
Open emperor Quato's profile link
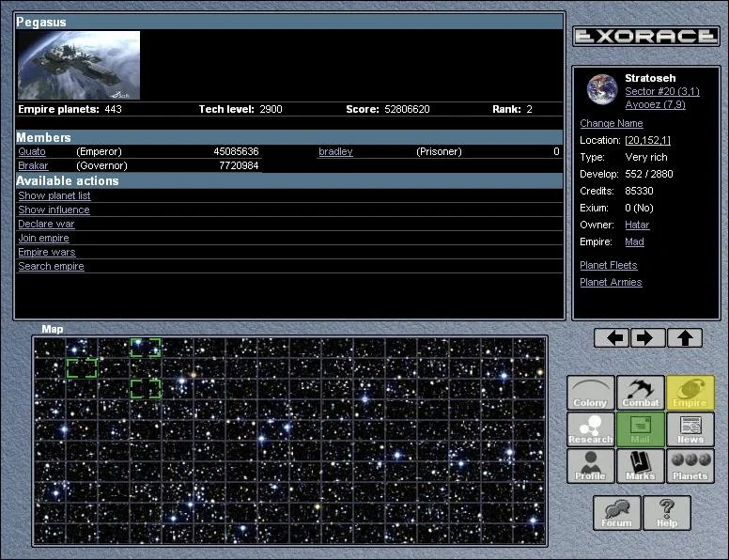[x=32, y=152]
